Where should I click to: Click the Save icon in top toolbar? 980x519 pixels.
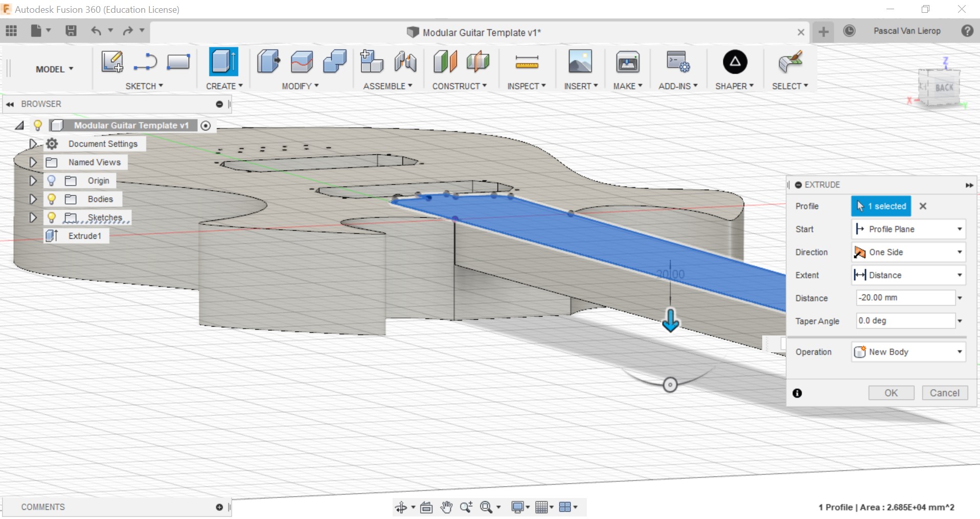pos(71,31)
